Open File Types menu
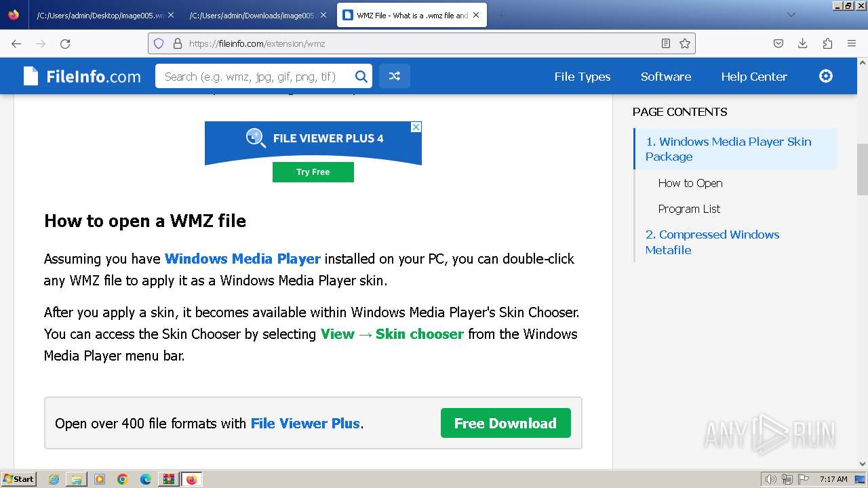Screen dimensions: 868x488 [x=582, y=77]
